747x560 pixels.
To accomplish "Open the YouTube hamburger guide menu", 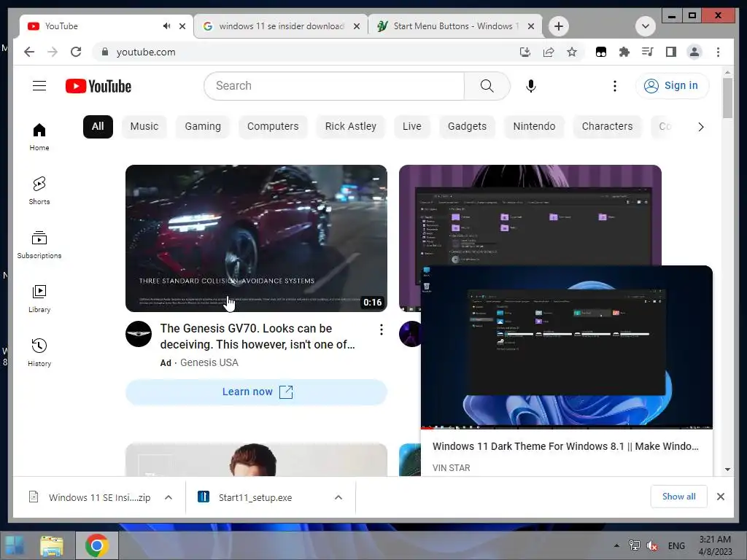I will (39, 86).
